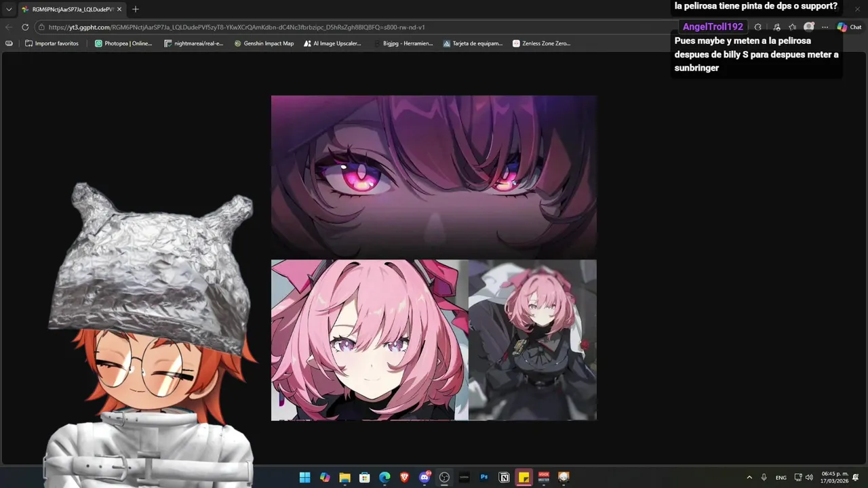Open the Genshin Impact Map bookmark

coord(264,43)
